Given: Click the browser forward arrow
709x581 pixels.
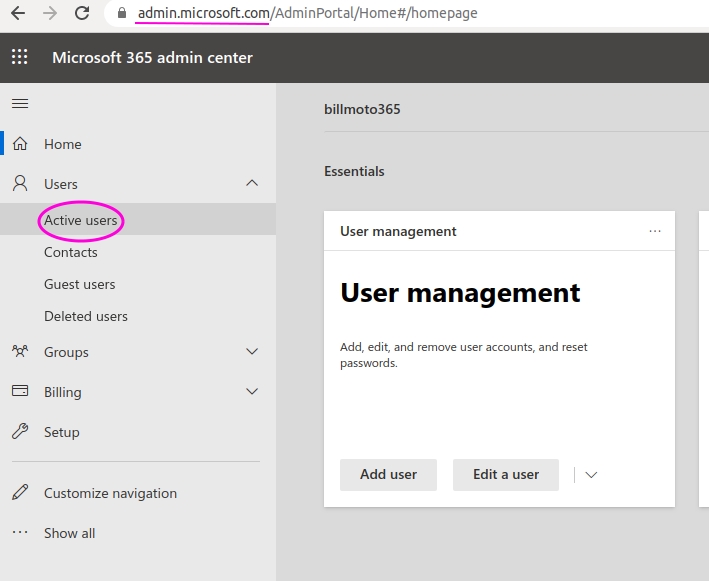Looking at the screenshot, I should point(50,13).
